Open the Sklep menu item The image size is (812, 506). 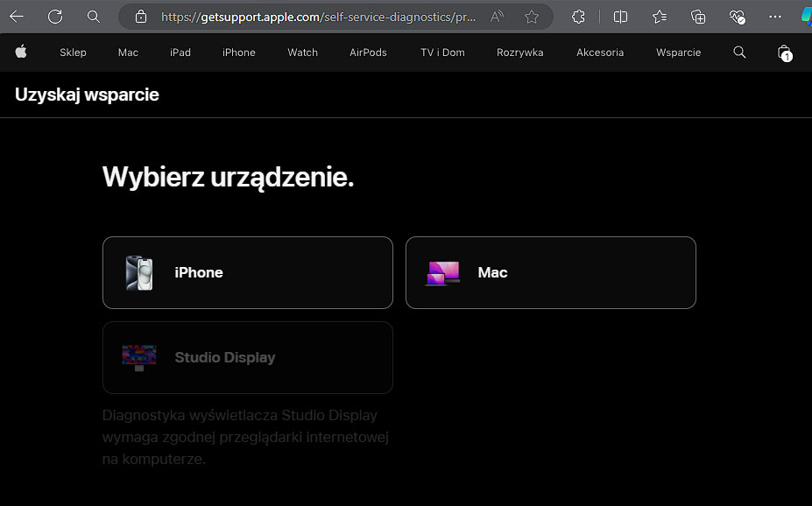point(73,53)
